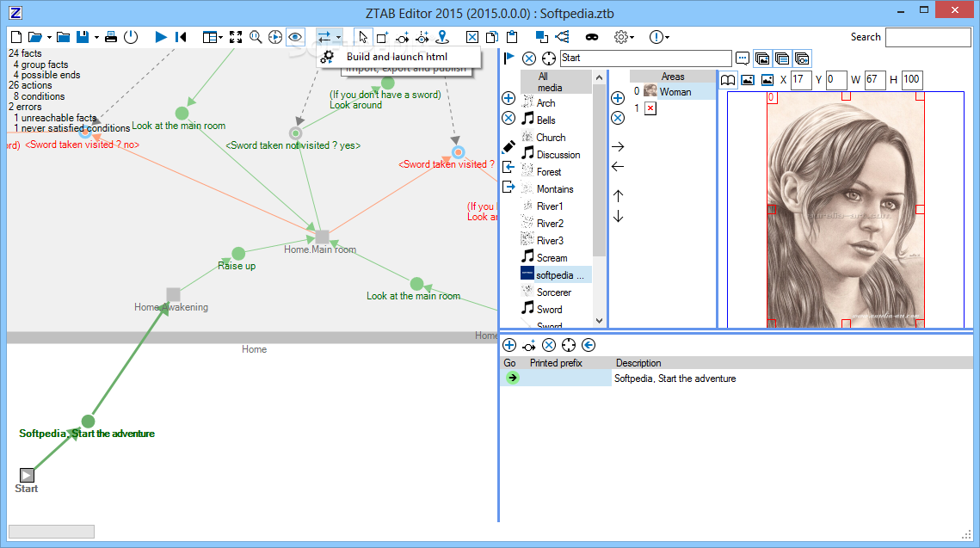
Task: Click the power button toolbar icon
Action: tap(131, 38)
